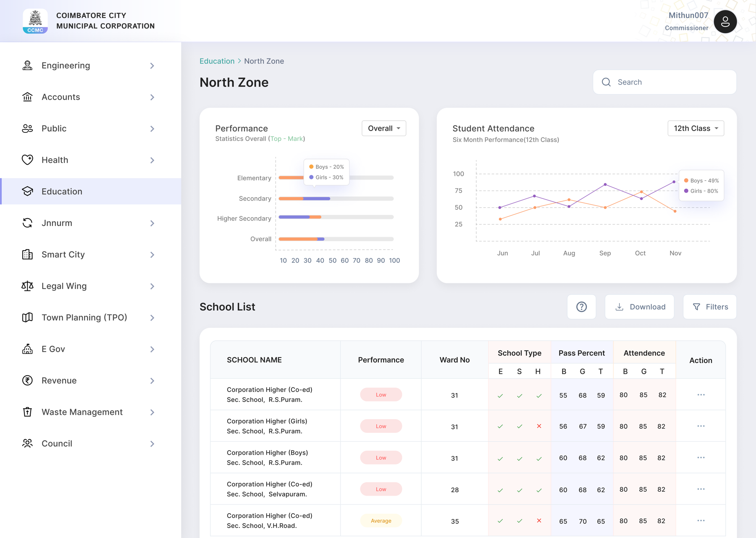Screen dimensions: 756x538
Task: Select the Education menu item
Action: pyautogui.click(x=91, y=192)
